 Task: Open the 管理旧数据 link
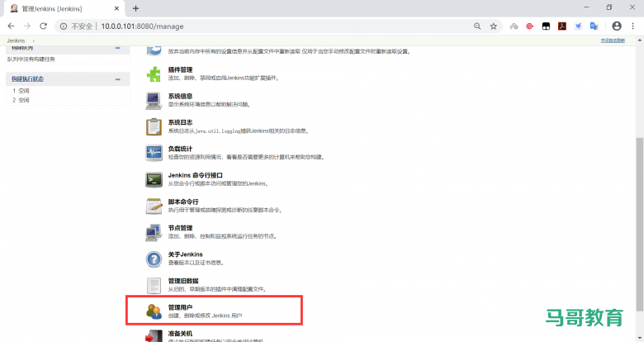[183, 281]
